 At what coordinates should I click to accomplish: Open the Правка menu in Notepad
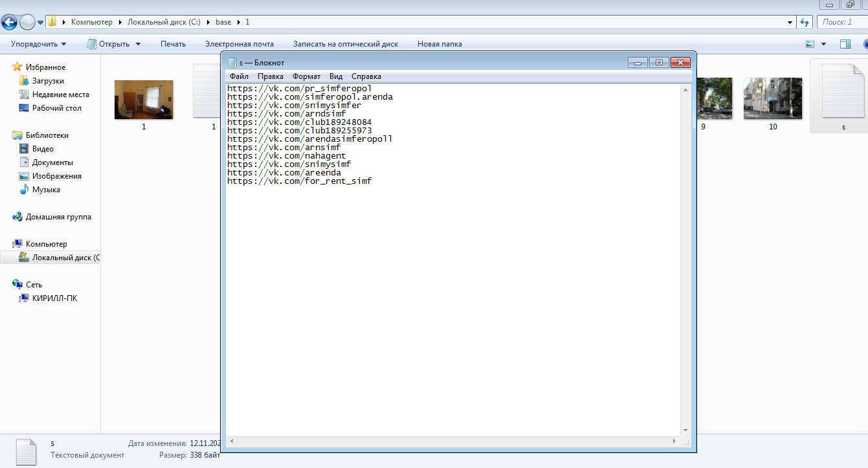pyautogui.click(x=270, y=76)
